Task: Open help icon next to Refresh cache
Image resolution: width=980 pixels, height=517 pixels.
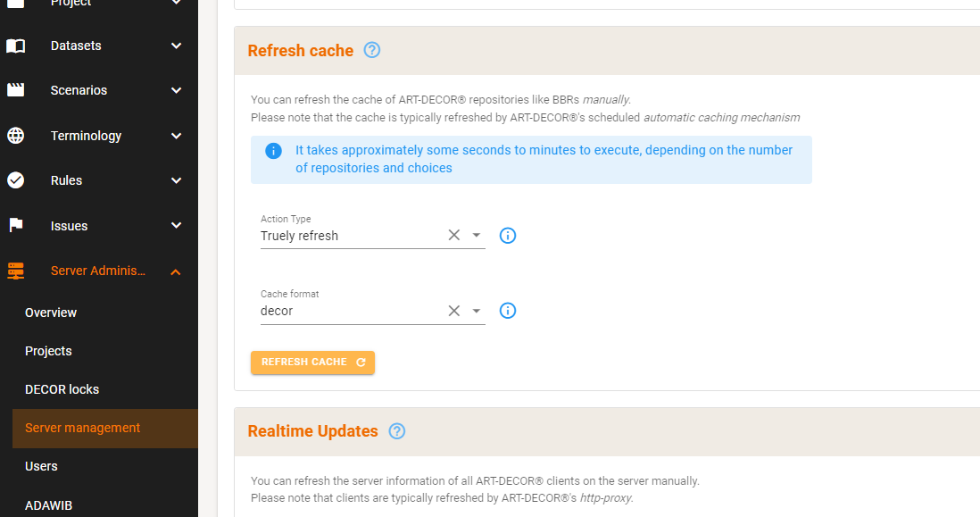Action: point(372,50)
